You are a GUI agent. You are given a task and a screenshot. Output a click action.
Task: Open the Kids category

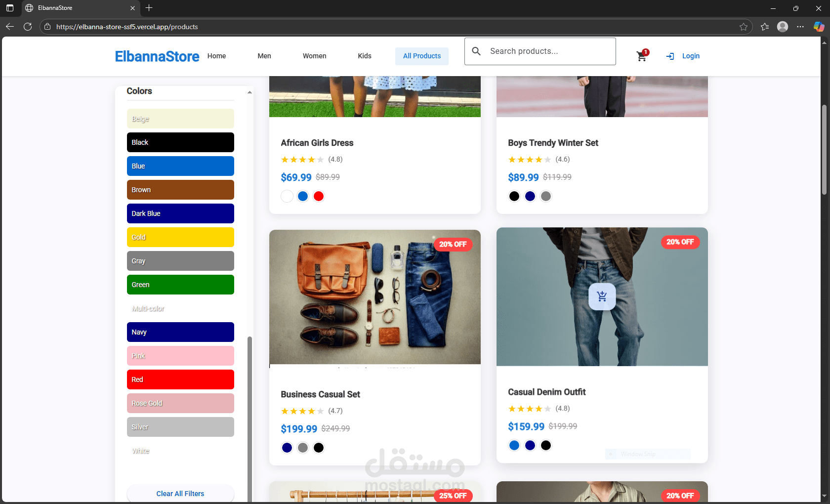(365, 56)
